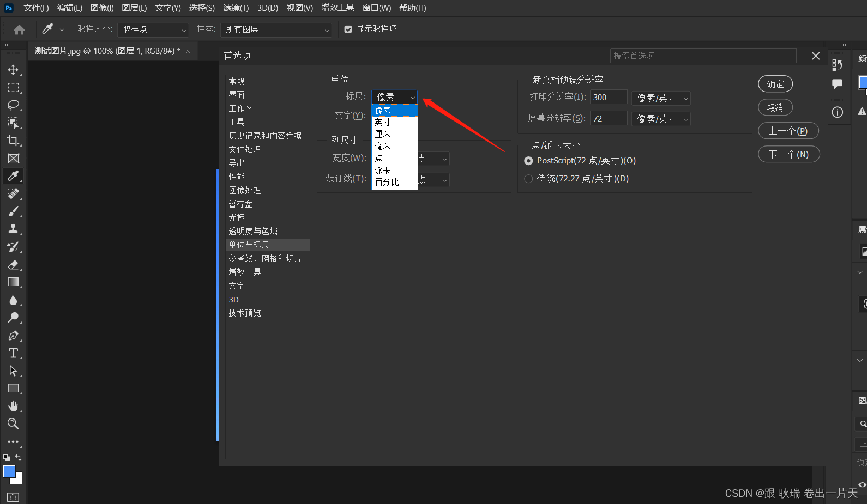
Task: Toggle the Show Sampling Ring checkbox
Action: (348, 29)
